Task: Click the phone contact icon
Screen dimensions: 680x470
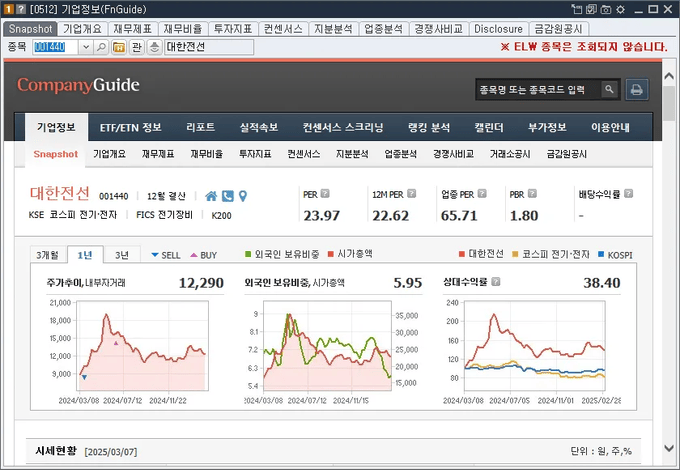Action: tap(228, 196)
